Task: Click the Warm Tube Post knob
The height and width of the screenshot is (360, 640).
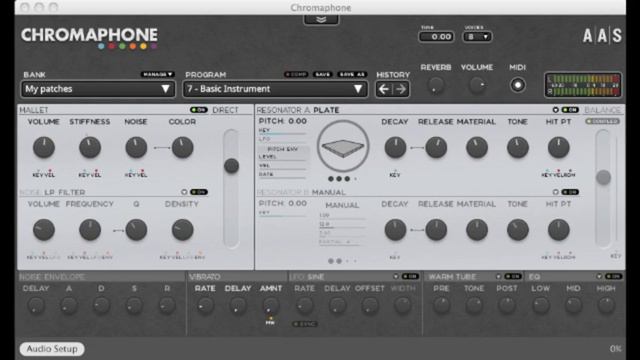Action: 507,305
